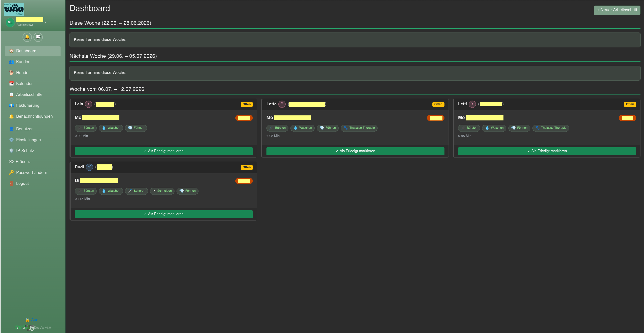Click Waschen tag on Leia's card

(111, 128)
